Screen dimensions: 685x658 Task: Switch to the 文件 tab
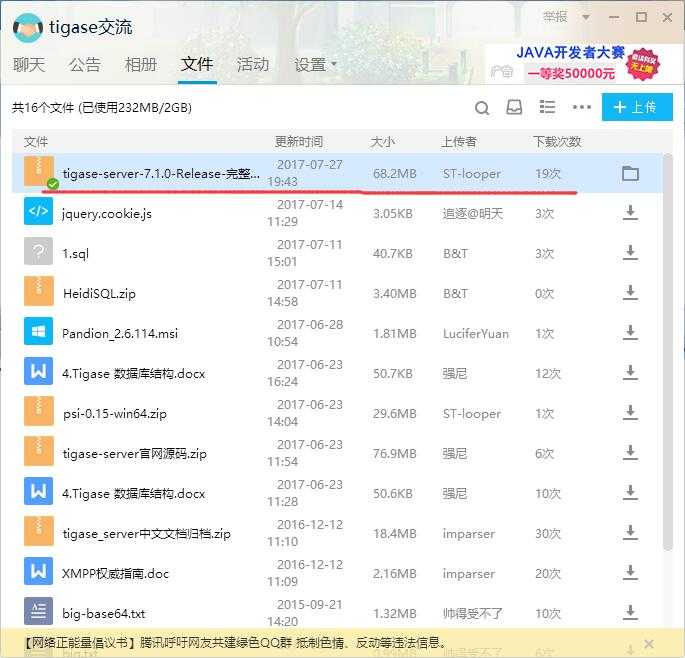coord(197,65)
